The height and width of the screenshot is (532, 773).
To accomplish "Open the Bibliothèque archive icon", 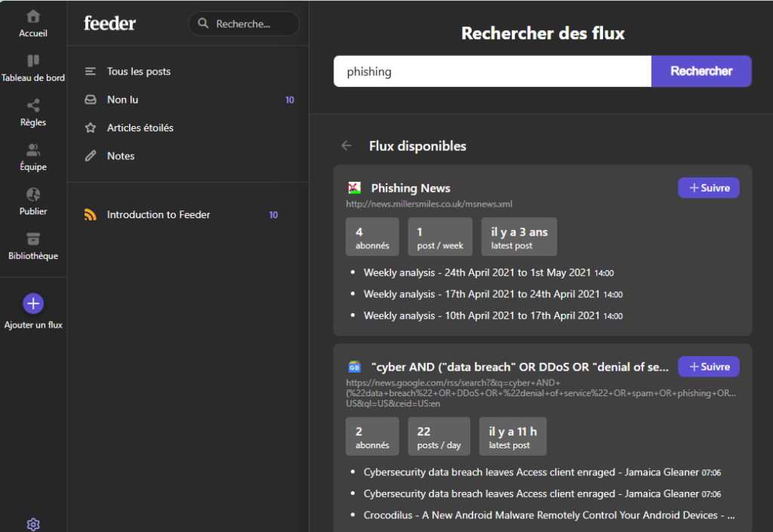I will click(33, 239).
